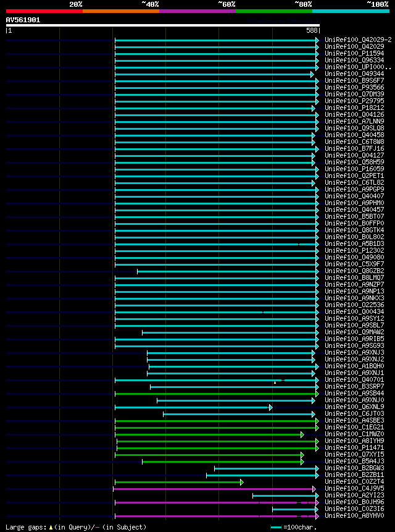Screen dimensions: 395x532
Task: Click hit label UniRef100_C6TL82
Action: [x=354, y=182]
